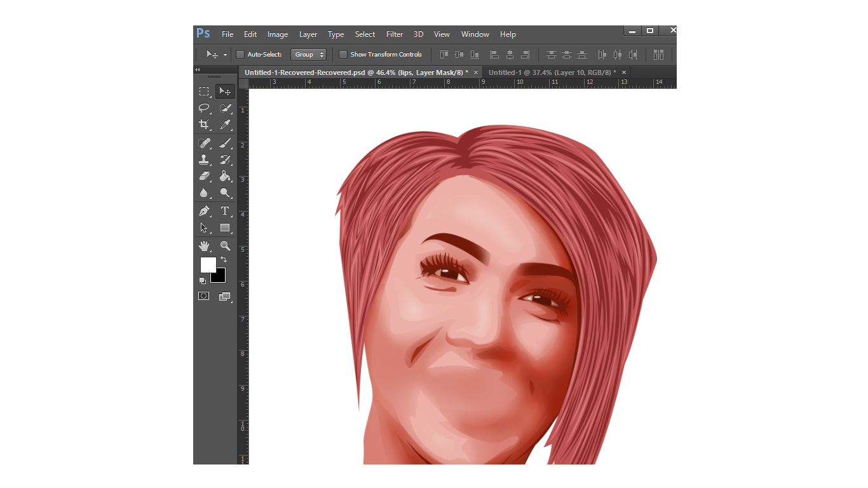Click the Photoshop Ps logo
This screenshot has width=868, height=488.
[203, 34]
